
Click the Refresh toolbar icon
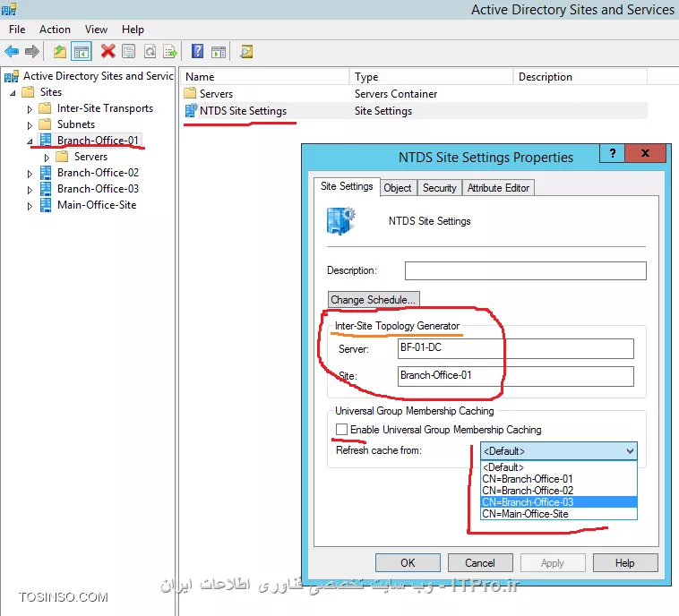tap(150, 52)
